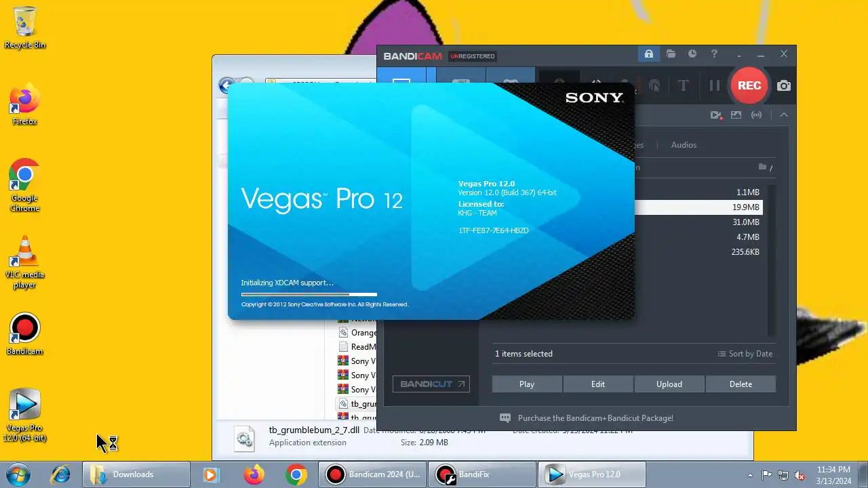Screen dimensions: 868x488
Task: Select the ReadM text file in Explorer
Action: (x=358, y=347)
